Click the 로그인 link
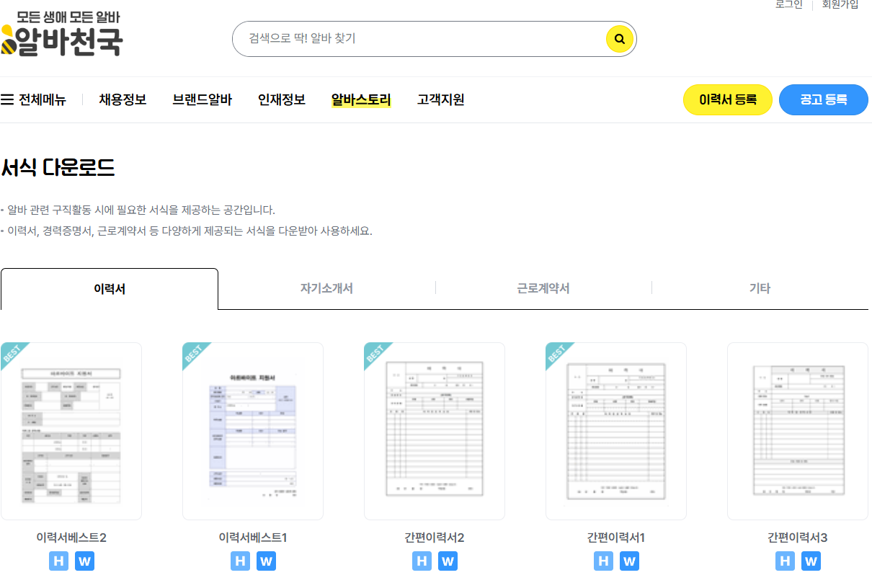The image size is (872, 588). tap(789, 6)
